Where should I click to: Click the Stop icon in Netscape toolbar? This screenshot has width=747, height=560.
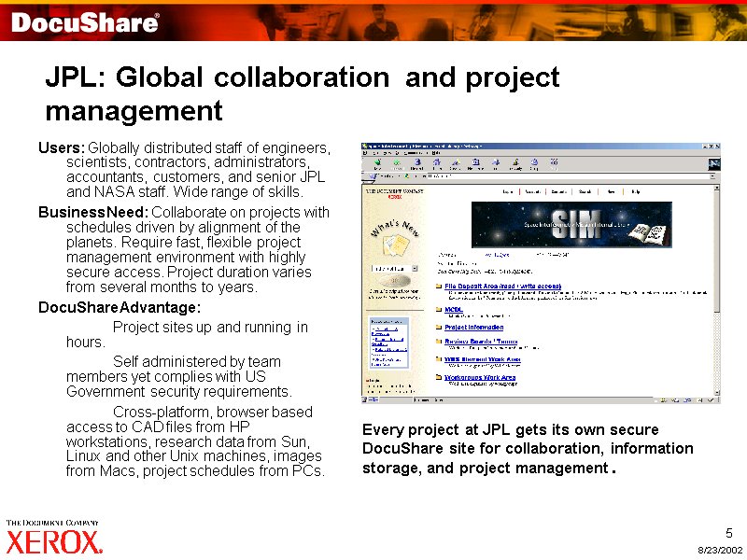(x=554, y=162)
